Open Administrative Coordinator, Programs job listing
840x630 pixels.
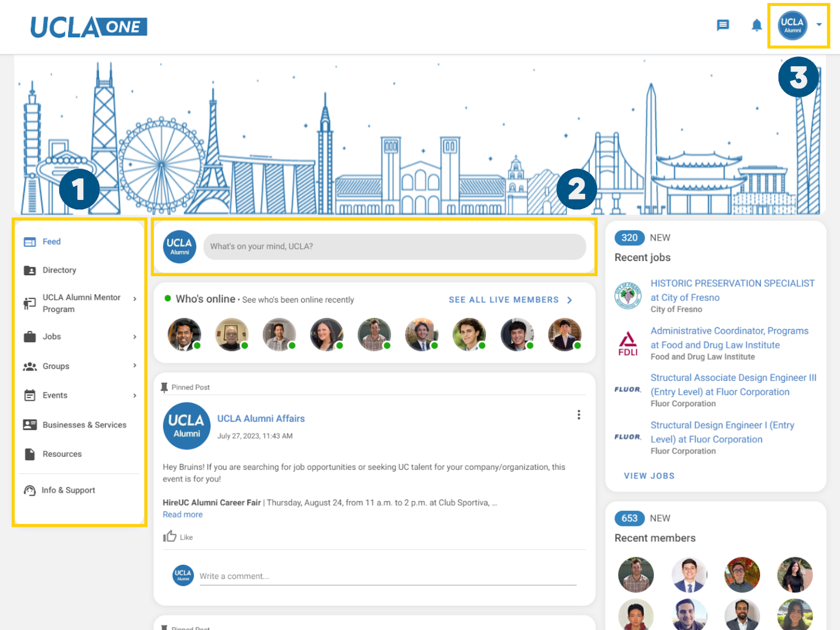(x=730, y=338)
